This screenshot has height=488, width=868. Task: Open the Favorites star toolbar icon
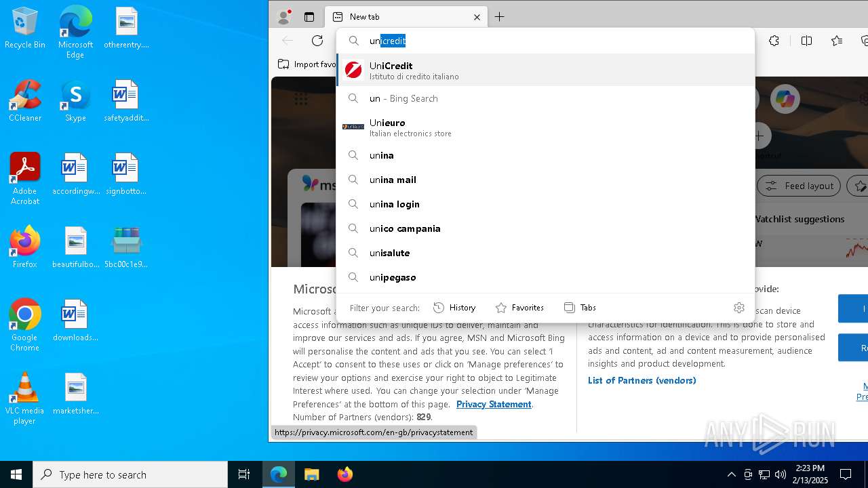pos(837,41)
